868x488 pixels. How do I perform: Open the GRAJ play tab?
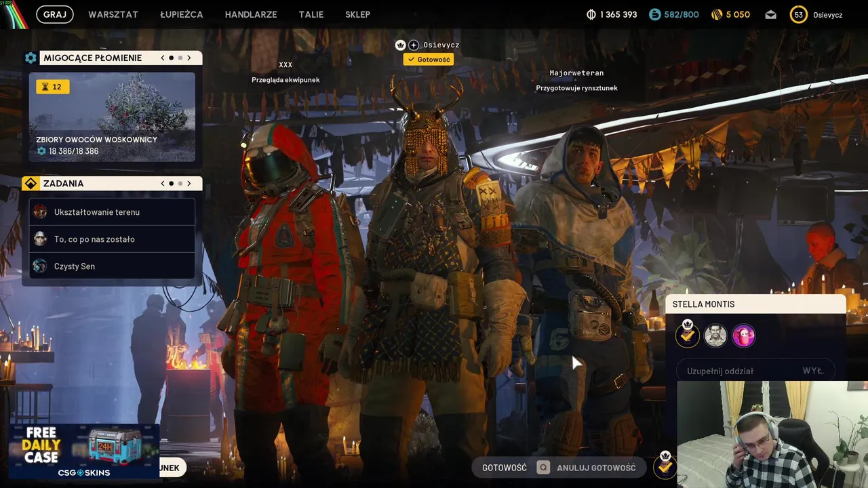pyautogui.click(x=55, y=14)
